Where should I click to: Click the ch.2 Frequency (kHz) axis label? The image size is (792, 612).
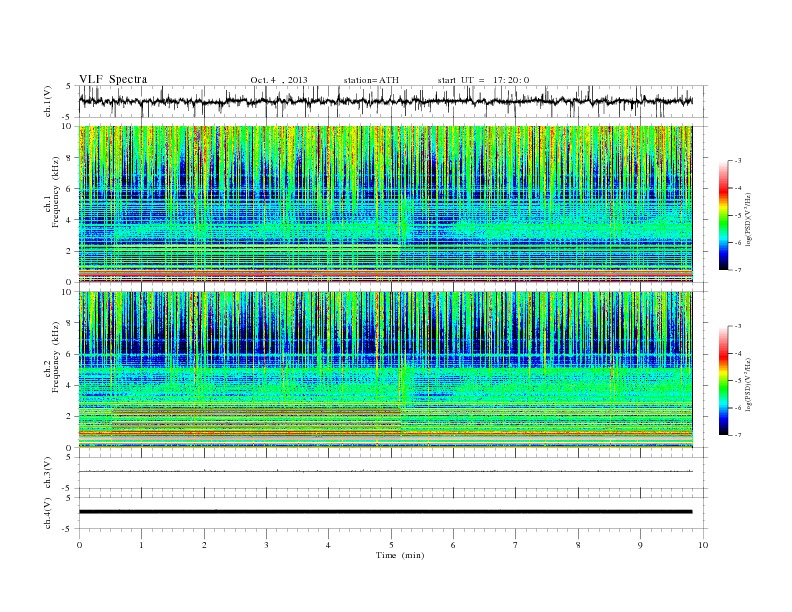pos(52,356)
